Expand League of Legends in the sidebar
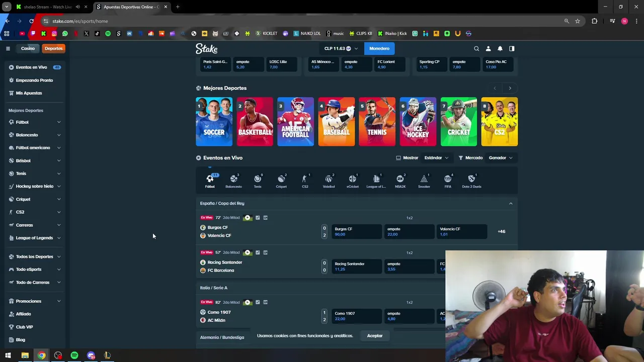The height and width of the screenshot is (362, 644). point(59,238)
